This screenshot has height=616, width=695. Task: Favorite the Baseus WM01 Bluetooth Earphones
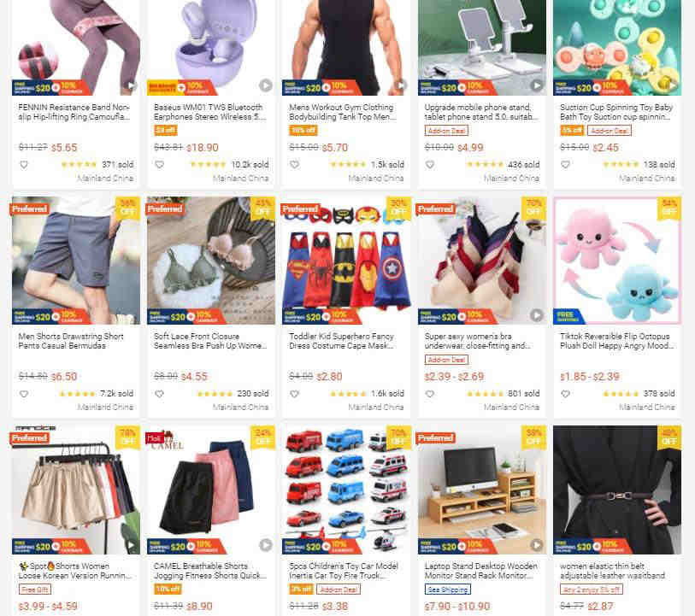coord(160,165)
